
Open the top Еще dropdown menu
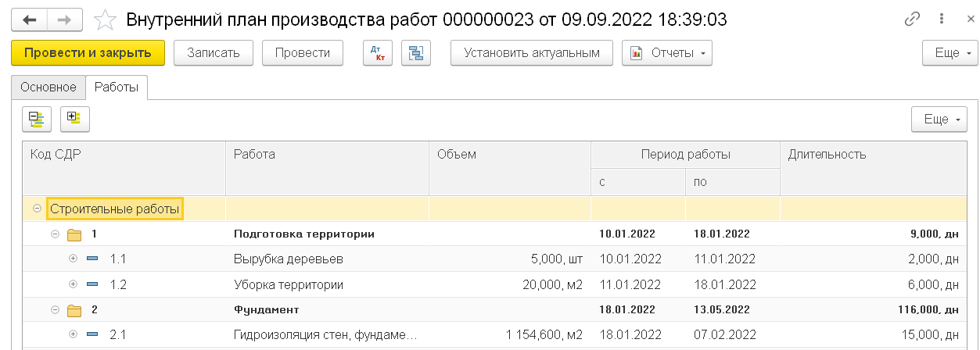click(x=949, y=53)
